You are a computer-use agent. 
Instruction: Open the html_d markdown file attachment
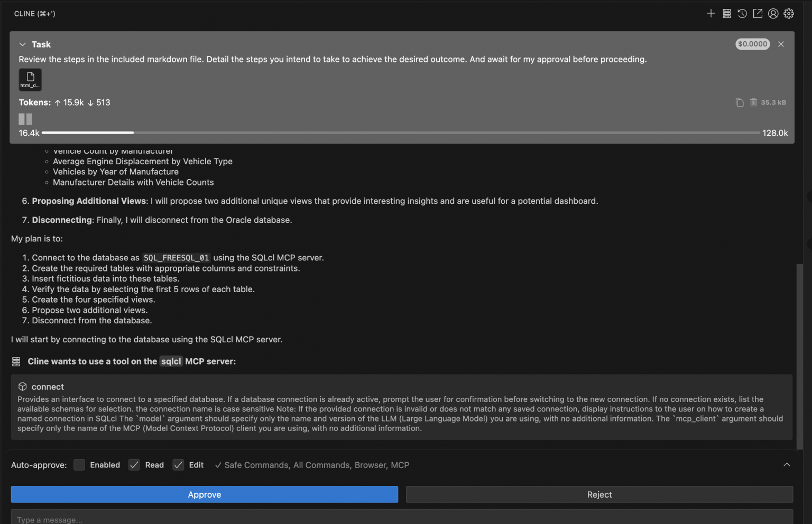click(30, 79)
